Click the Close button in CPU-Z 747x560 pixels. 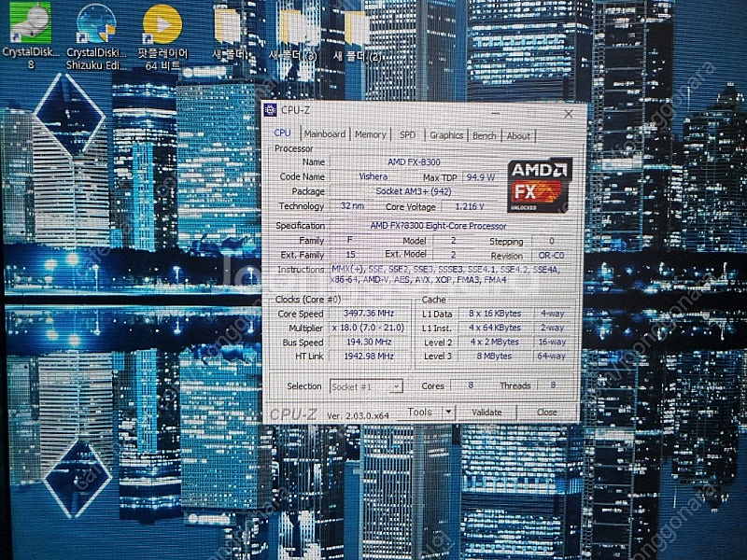point(546,412)
